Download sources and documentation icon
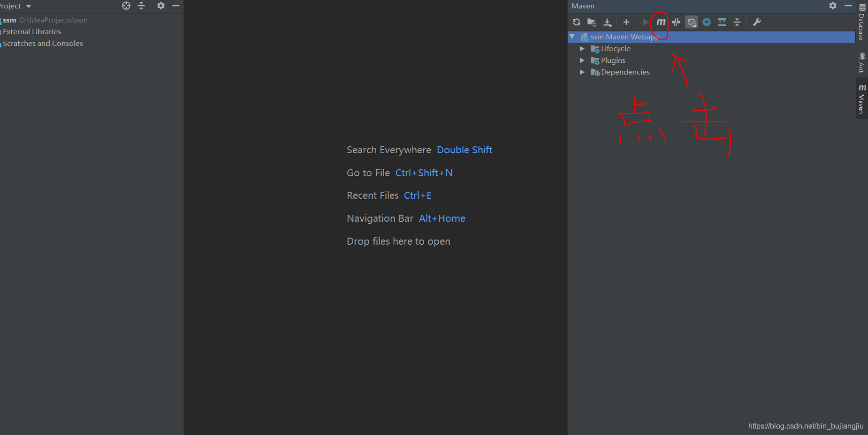868x435 pixels. tap(608, 22)
